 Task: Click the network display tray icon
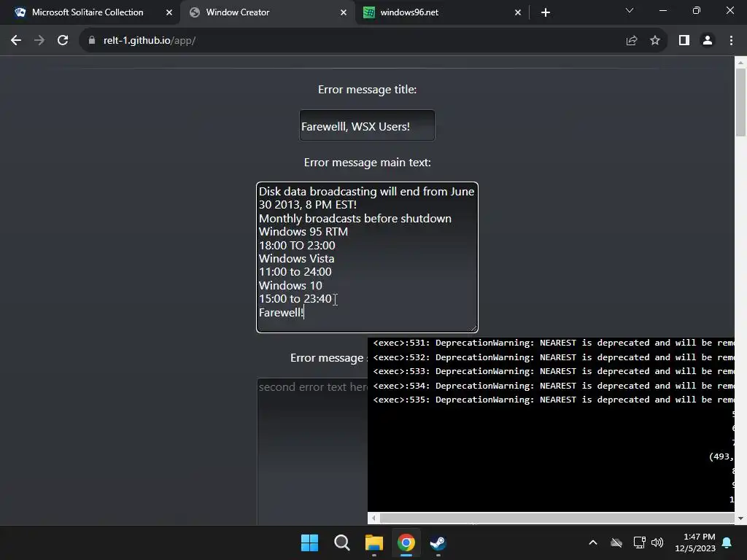[639, 542]
